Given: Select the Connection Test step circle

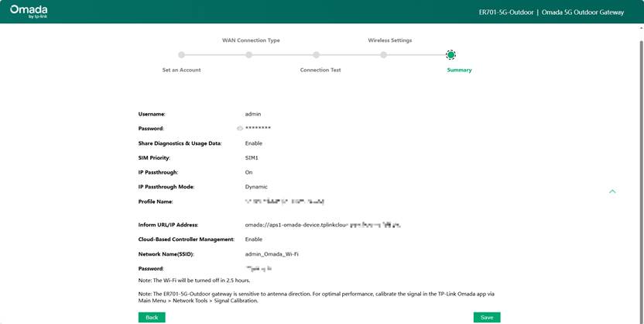Looking at the screenshot, I should point(316,55).
